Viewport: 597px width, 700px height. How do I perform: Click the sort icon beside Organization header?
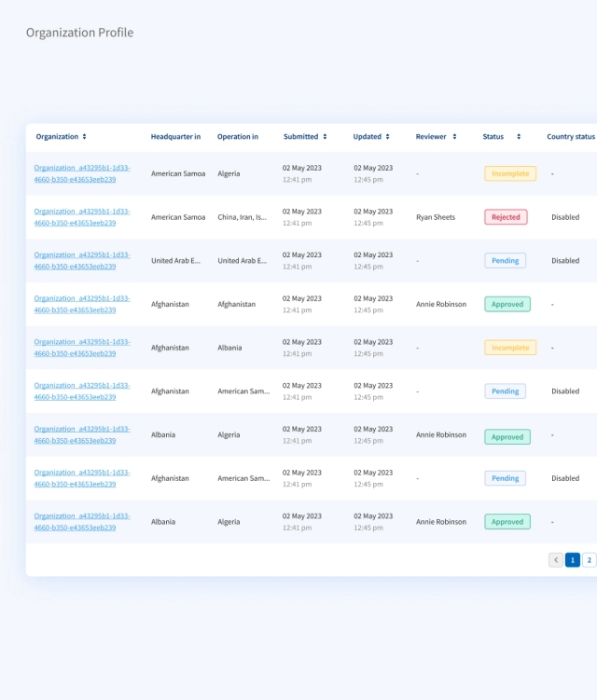click(x=84, y=137)
